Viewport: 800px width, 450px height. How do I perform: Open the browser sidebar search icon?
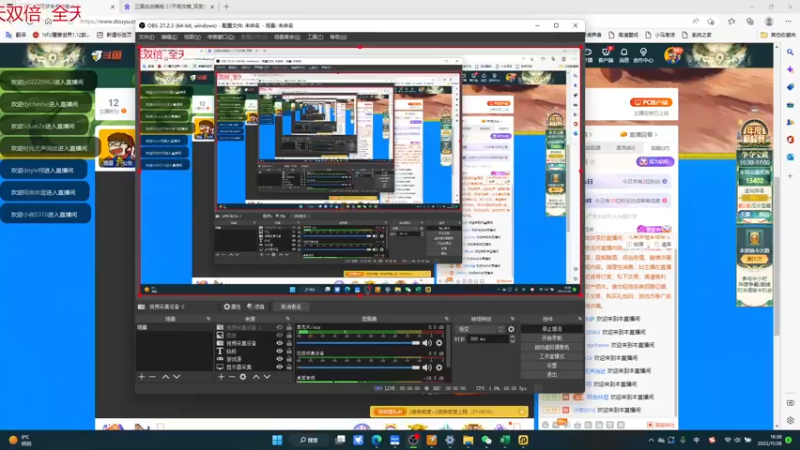[x=790, y=52]
